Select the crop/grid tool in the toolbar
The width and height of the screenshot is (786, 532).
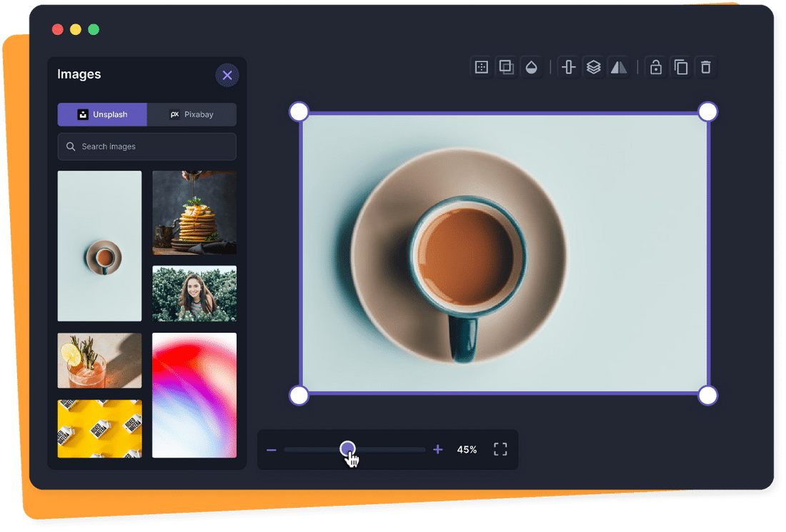(481, 66)
